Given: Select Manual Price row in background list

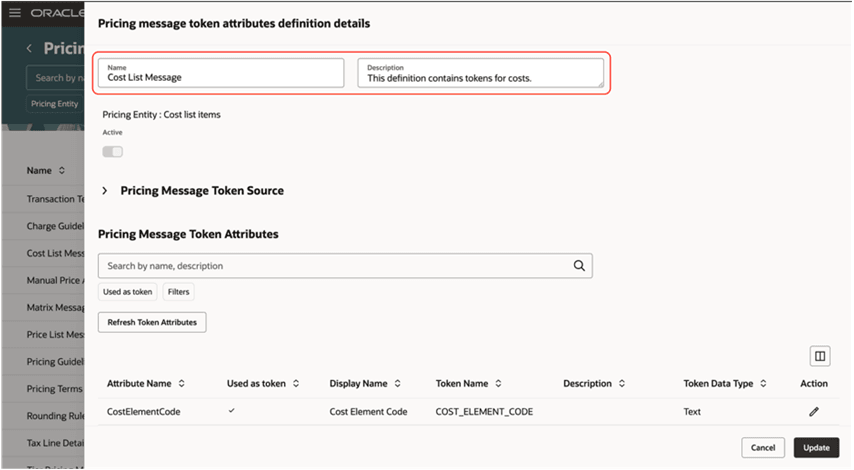Looking at the screenshot, I should (x=44, y=280).
